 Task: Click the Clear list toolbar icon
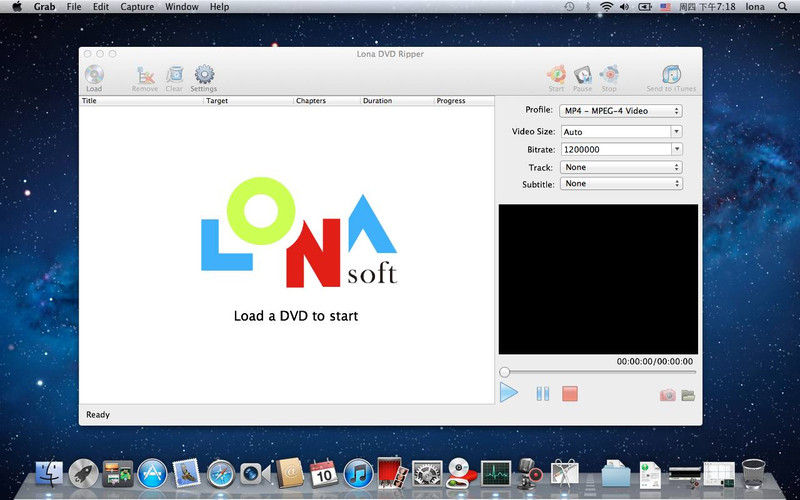pos(174,76)
